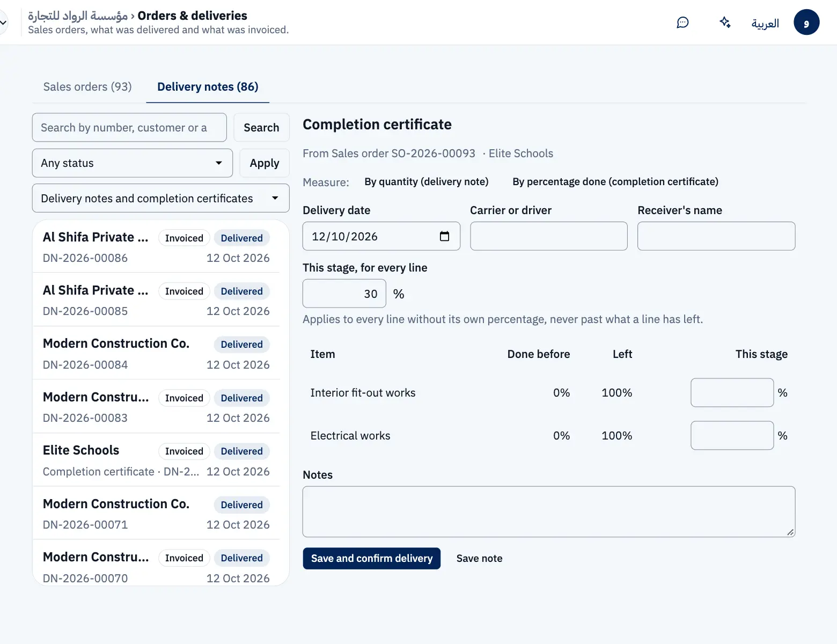Open the chat messages icon

(682, 23)
